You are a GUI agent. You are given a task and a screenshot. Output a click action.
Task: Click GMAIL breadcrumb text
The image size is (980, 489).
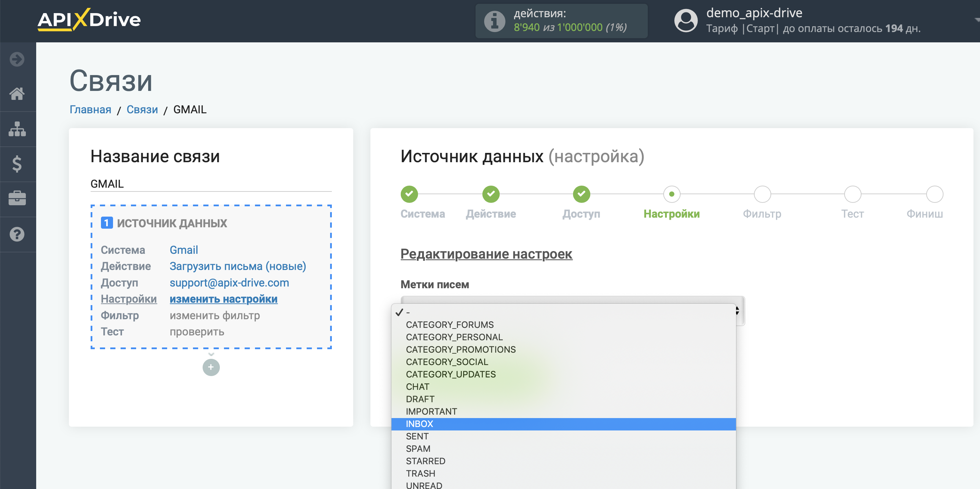190,110
